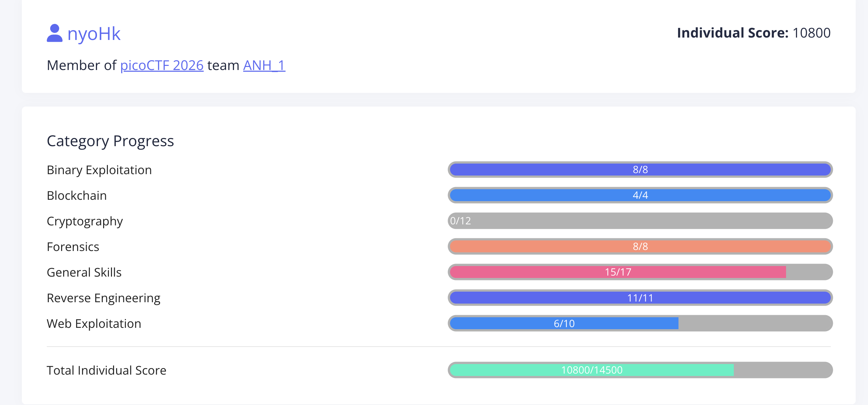The image size is (868, 405).
Task: Click the Forensics category label
Action: [73, 247]
